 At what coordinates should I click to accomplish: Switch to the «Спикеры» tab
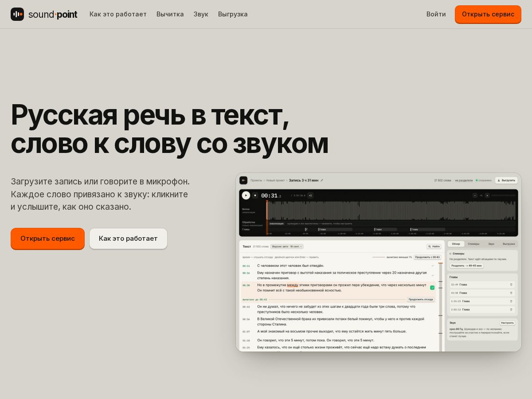(473, 244)
